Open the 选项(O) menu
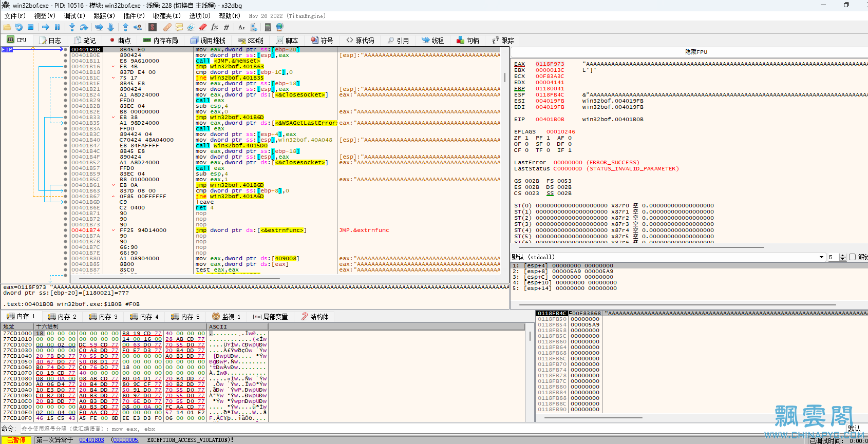This screenshot has width=868, height=444. click(x=200, y=16)
